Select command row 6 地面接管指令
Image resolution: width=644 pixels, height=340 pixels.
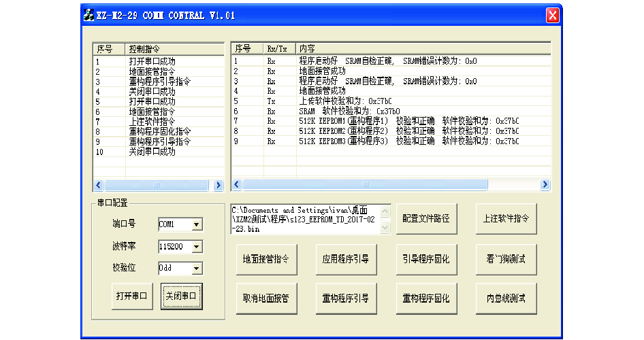point(159,112)
